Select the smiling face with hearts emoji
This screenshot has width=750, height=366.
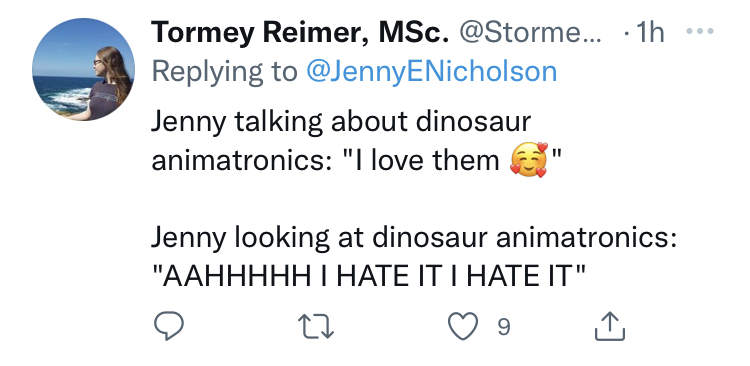[529, 160]
